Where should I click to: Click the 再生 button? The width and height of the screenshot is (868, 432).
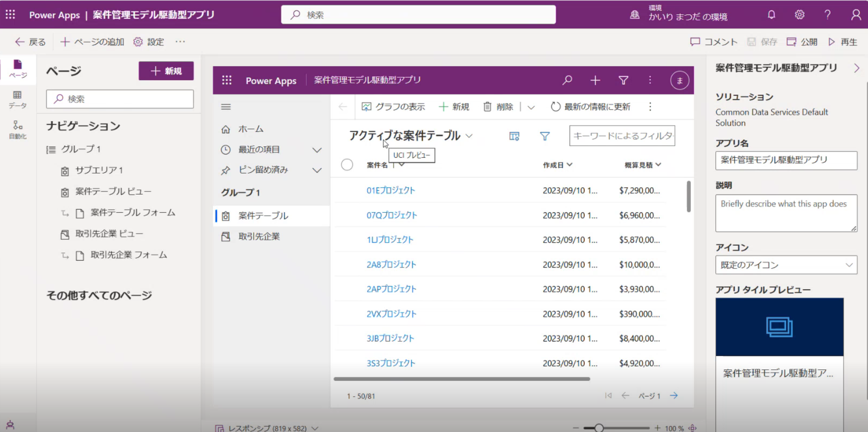click(x=842, y=42)
